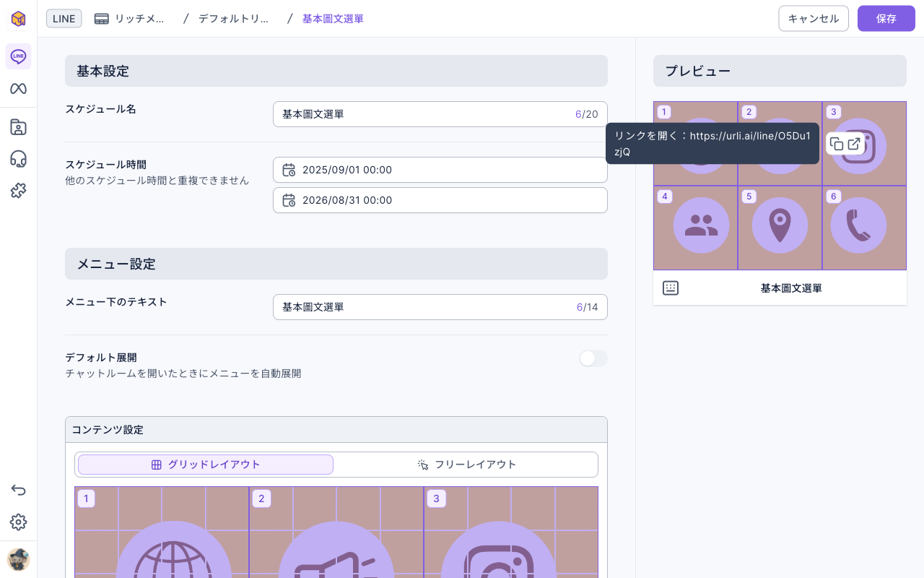Open the puzzle-piece integrations icon
Viewport: 924px width, 578px height.
click(x=18, y=191)
